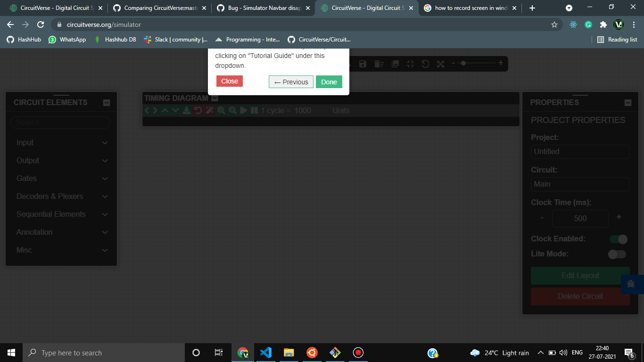644x362 pixels.
Task: Click timing diagram down arrow icon
Action: click(175, 110)
